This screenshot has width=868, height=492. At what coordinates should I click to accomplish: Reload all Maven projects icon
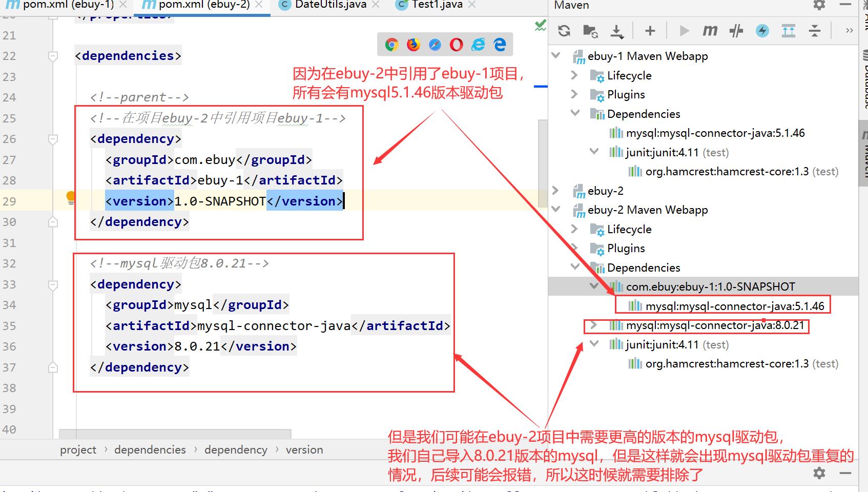(x=564, y=31)
